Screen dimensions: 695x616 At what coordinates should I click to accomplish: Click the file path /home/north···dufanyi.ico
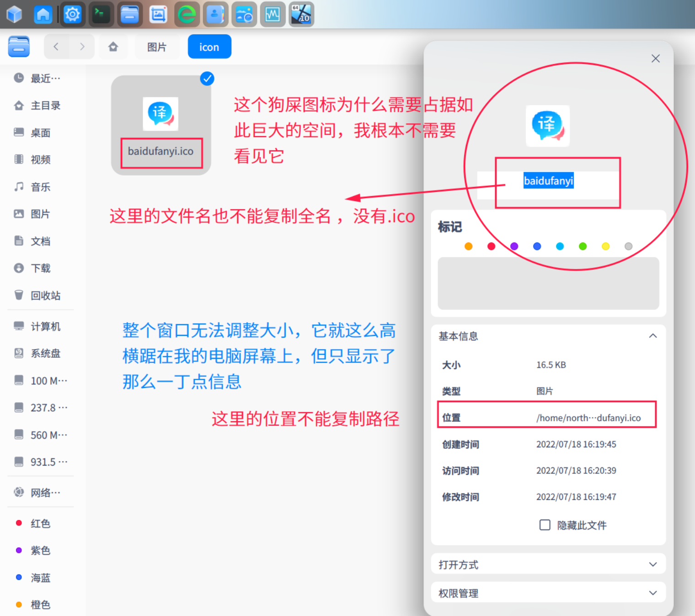click(x=588, y=418)
